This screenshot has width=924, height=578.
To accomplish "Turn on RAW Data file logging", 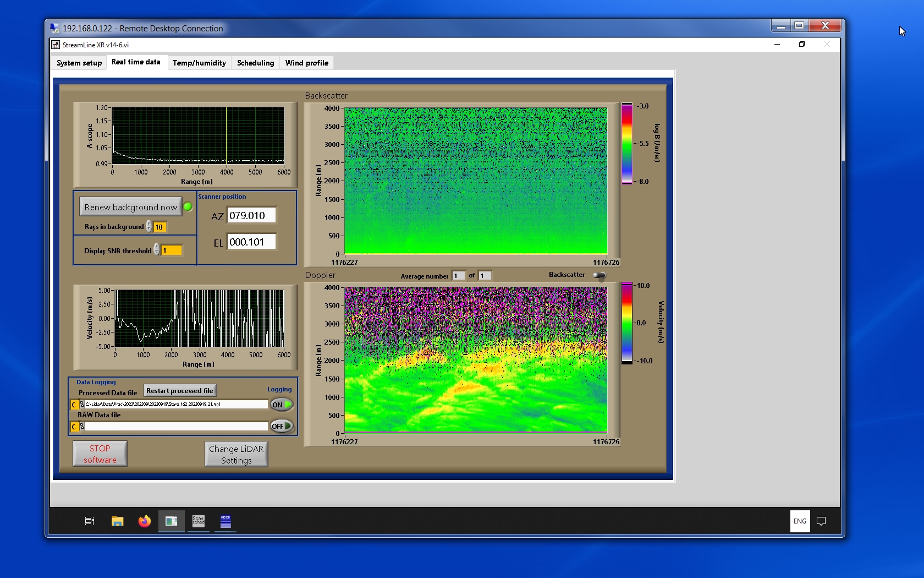I will 281,426.
